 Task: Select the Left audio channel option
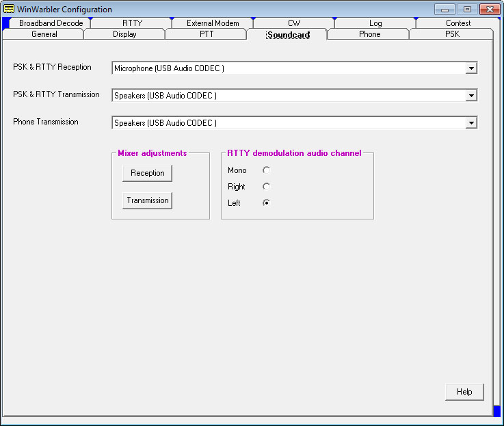pyautogui.click(x=266, y=203)
